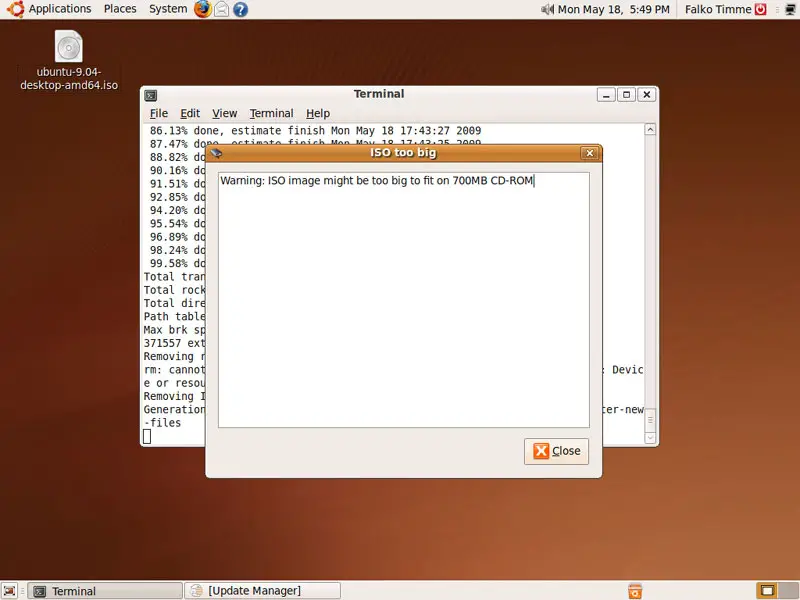Open the File menu in Terminal

[x=159, y=113]
